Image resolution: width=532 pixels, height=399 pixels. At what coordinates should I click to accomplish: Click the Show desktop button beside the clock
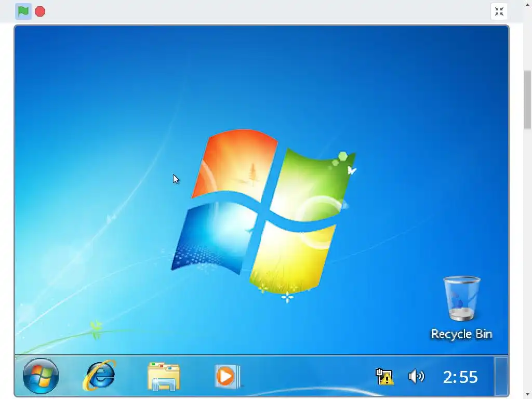pyautogui.click(x=501, y=376)
